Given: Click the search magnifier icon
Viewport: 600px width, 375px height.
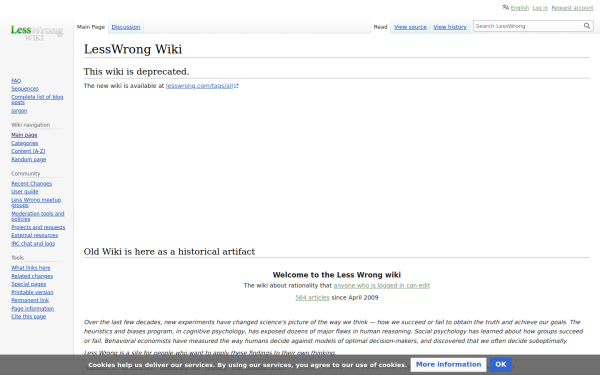Looking at the screenshot, I should [x=587, y=26].
